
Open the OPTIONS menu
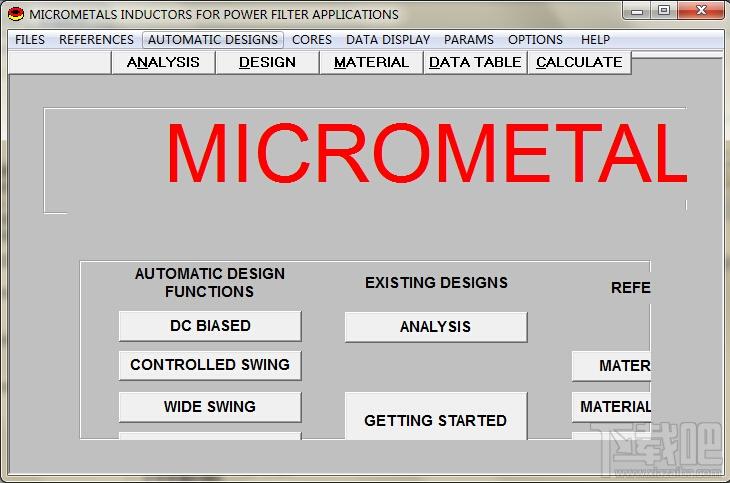pos(535,40)
